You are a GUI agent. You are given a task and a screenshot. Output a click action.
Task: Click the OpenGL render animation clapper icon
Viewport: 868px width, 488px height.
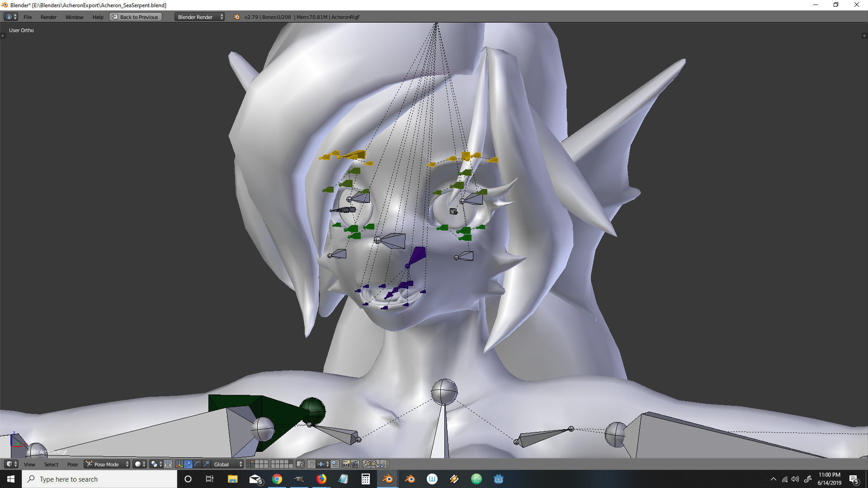coord(355,464)
